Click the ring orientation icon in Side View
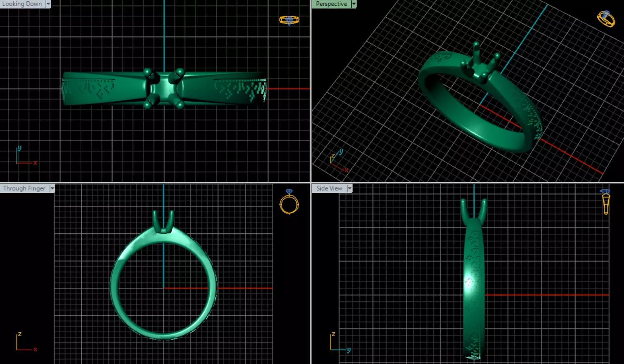 click(605, 202)
